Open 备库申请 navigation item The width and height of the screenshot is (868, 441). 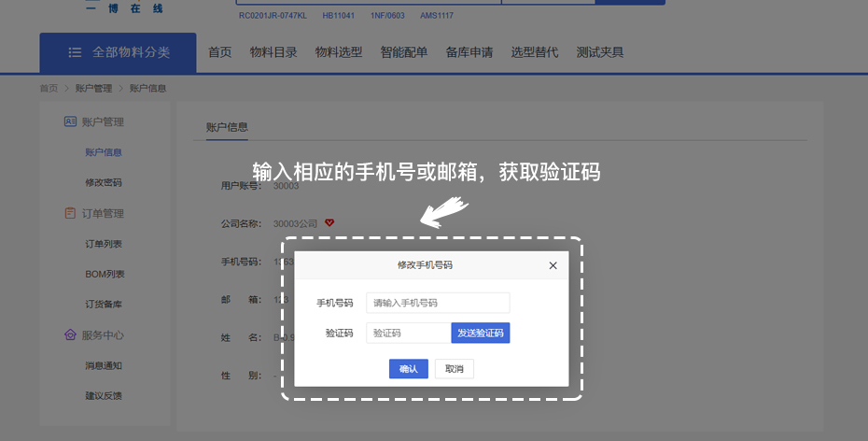click(x=469, y=52)
